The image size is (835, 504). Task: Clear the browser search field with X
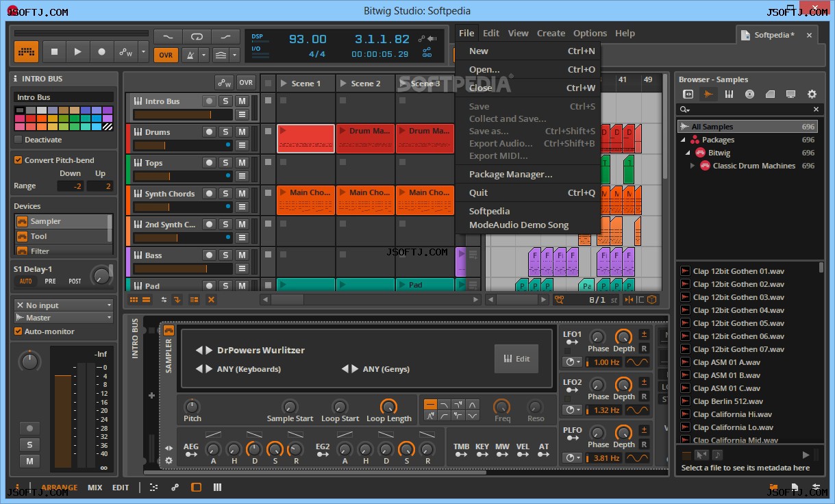pos(816,110)
